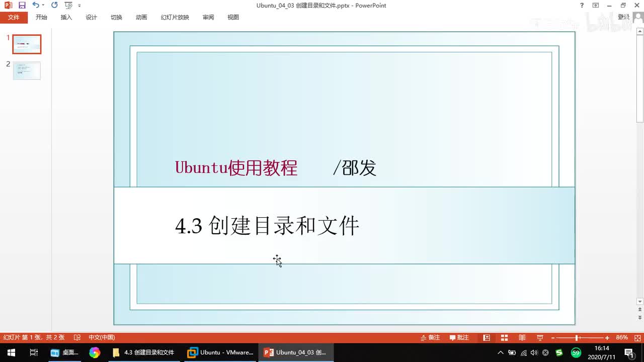Open the 审阅 ribbon tab
Image resolution: width=644 pixels, height=362 pixels.
click(208, 17)
